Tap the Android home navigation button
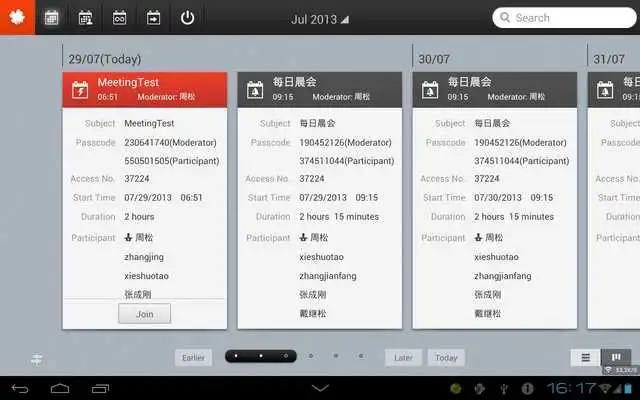 click(x=60, y=388)
